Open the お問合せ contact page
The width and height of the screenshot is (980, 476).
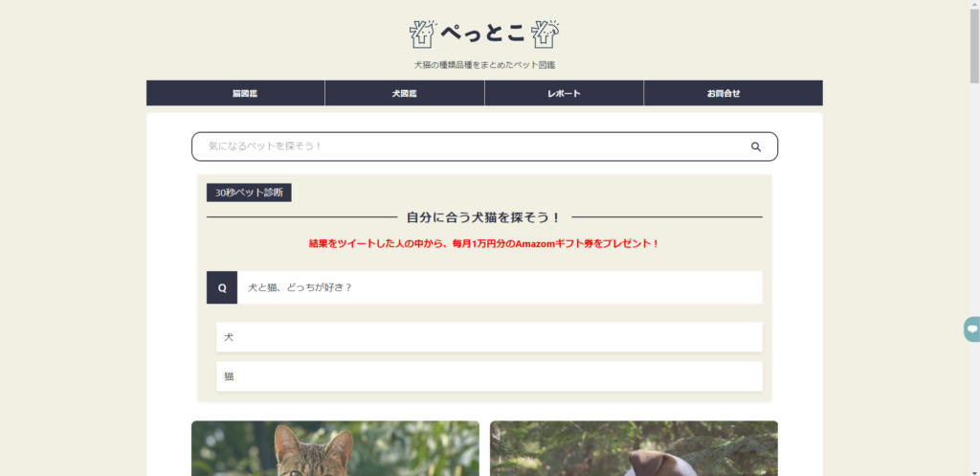pyautogui.click(x=724, y=93)
